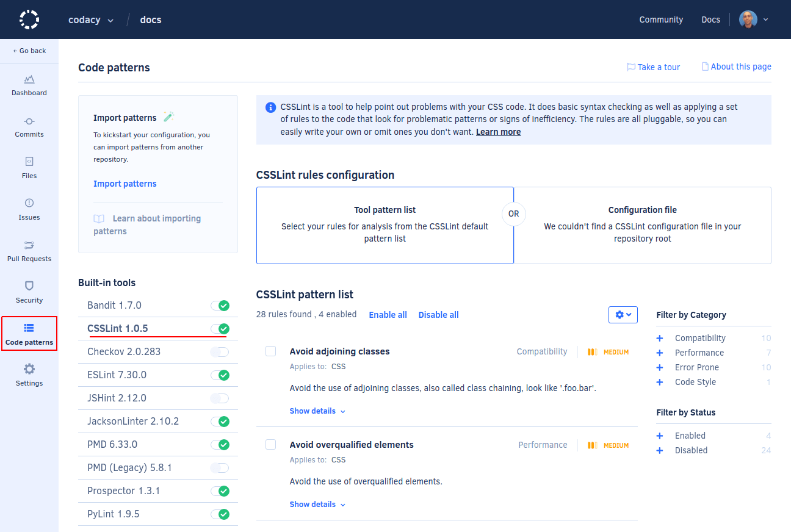Open the Security shield icon

tap(29, 286)
